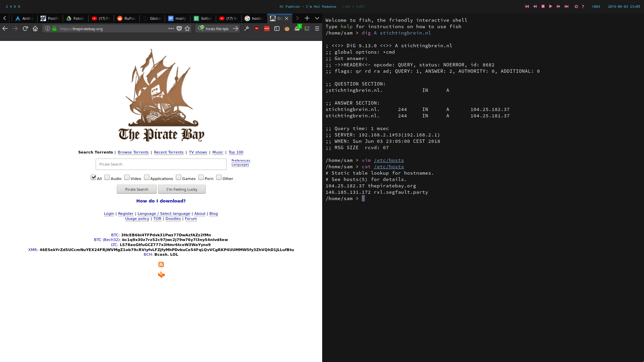Viewport: 644px width, 362px height.
Task: Switch to the Arch Linux tab
Action: pyautogui.click(x=24, y=18)
